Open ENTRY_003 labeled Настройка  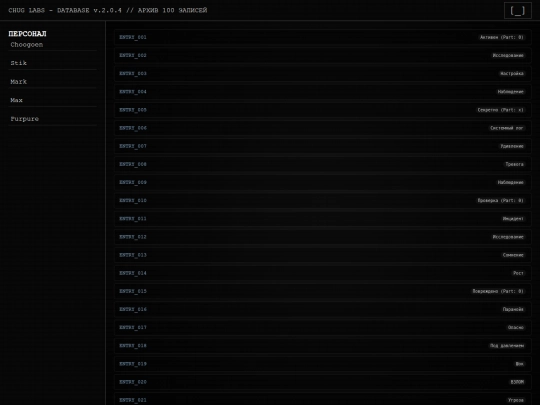(x=322, y=73)
